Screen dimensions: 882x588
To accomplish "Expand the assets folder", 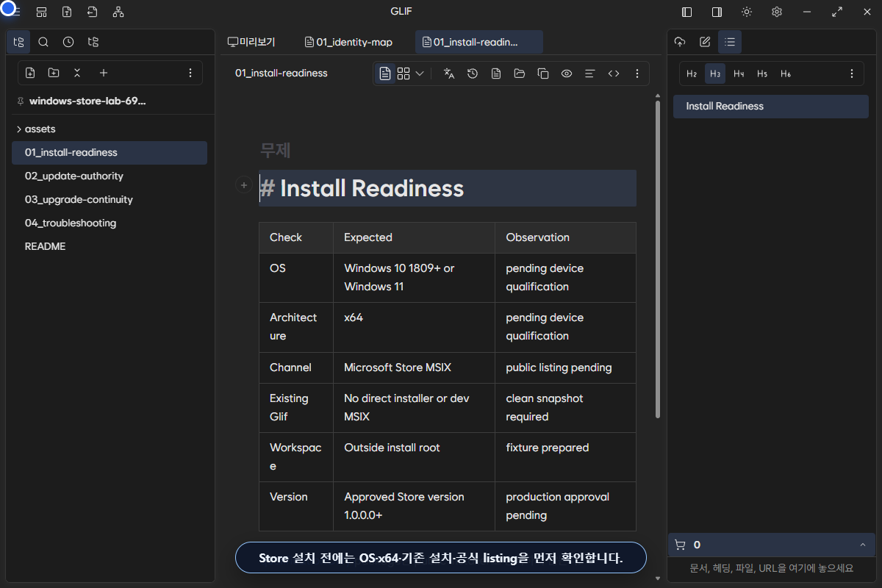I will 110,129.
